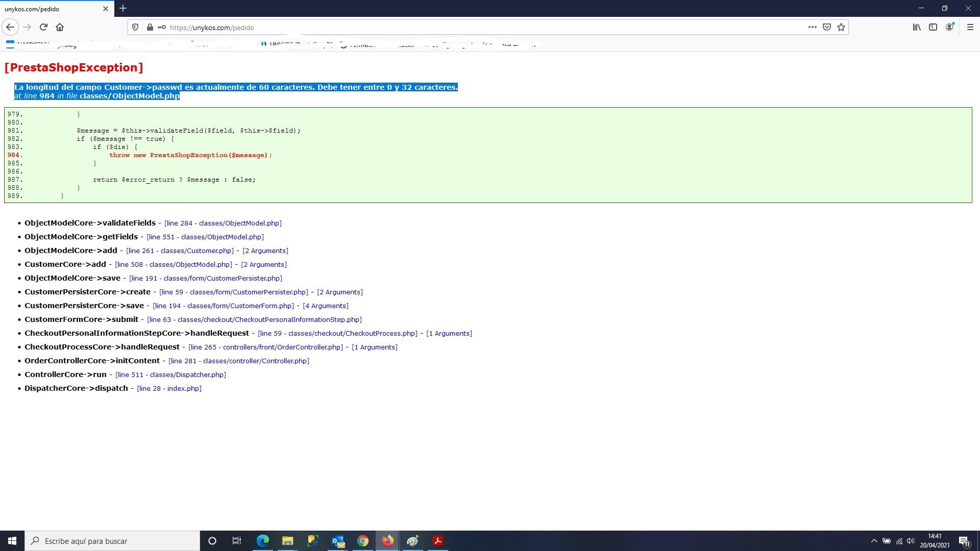Click DispatcherCore->dispatch entry text
980x551 pixels.
click(76, 388)
